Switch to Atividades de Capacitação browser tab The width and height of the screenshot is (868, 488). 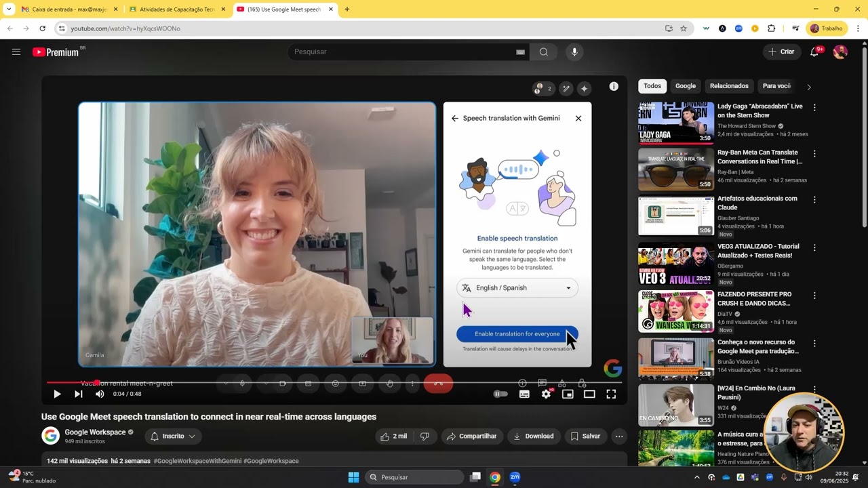tap(178, 9)
